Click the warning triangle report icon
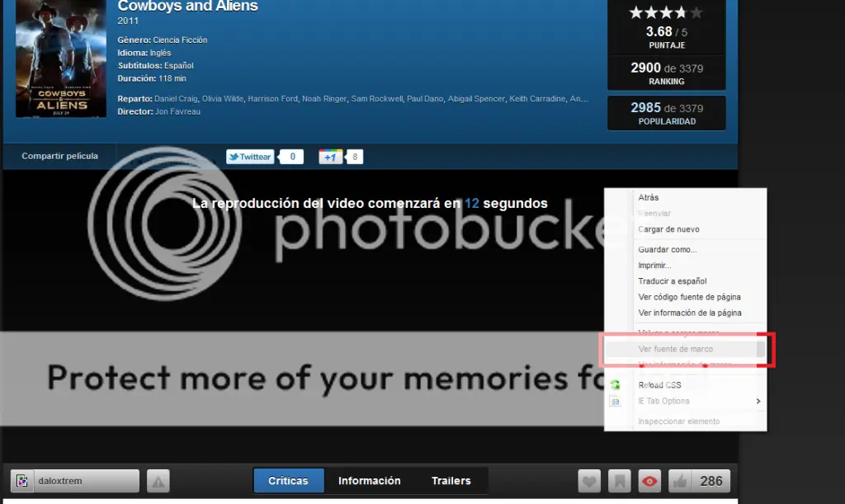Viewport: 845px width, 504px height. coord(158,481)
